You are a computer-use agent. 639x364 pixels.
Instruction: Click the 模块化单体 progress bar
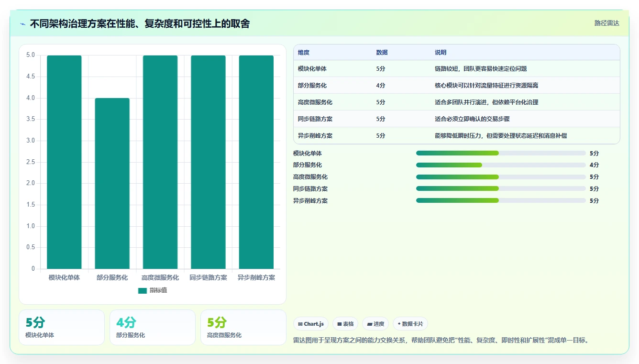point(501,153)
